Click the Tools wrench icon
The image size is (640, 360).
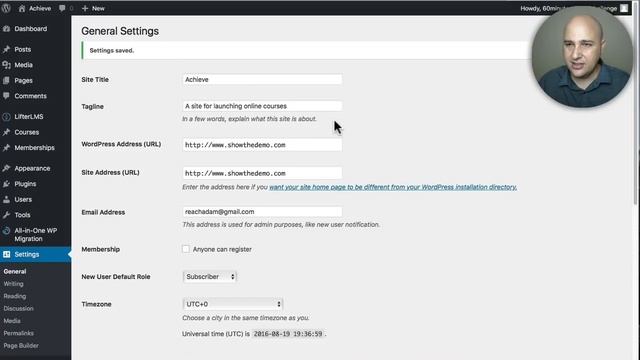[7, 215]
